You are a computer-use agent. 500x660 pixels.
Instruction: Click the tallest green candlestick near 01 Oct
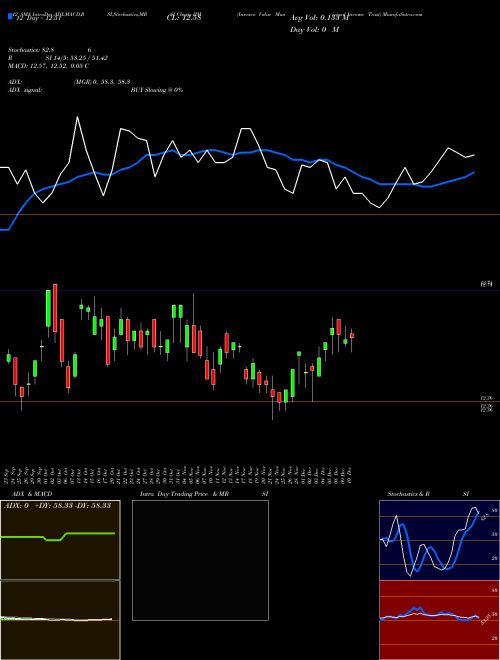[x=48, y=308]
